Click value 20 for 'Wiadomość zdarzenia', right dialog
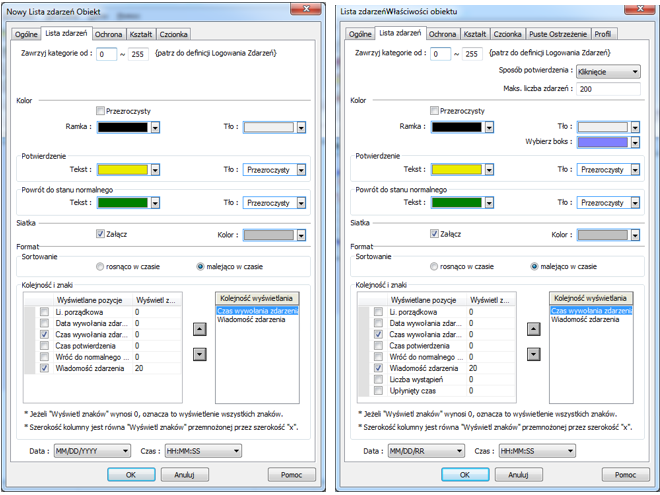This screenshot has width=660, height=495. [473, 368]
